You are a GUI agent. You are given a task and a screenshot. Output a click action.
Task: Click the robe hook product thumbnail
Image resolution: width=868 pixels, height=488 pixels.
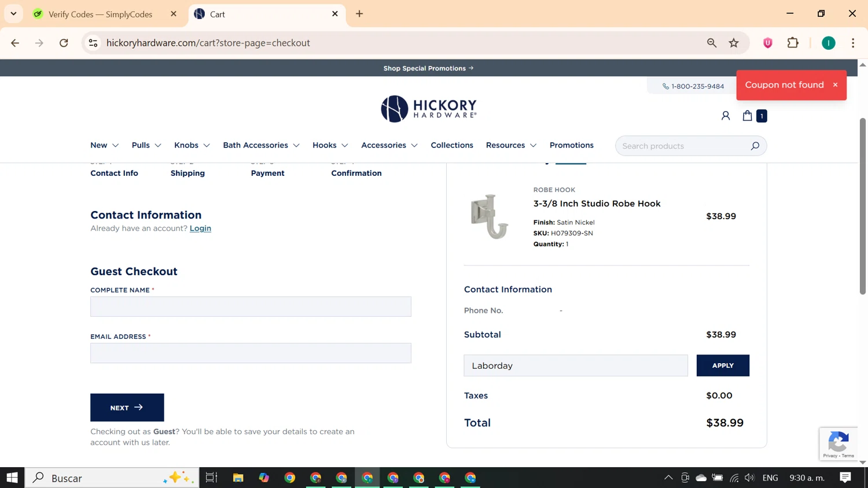coord(490,216)
